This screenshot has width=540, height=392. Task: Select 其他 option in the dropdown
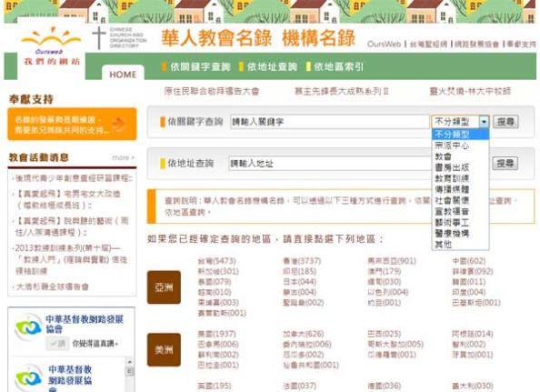[443, 245]
